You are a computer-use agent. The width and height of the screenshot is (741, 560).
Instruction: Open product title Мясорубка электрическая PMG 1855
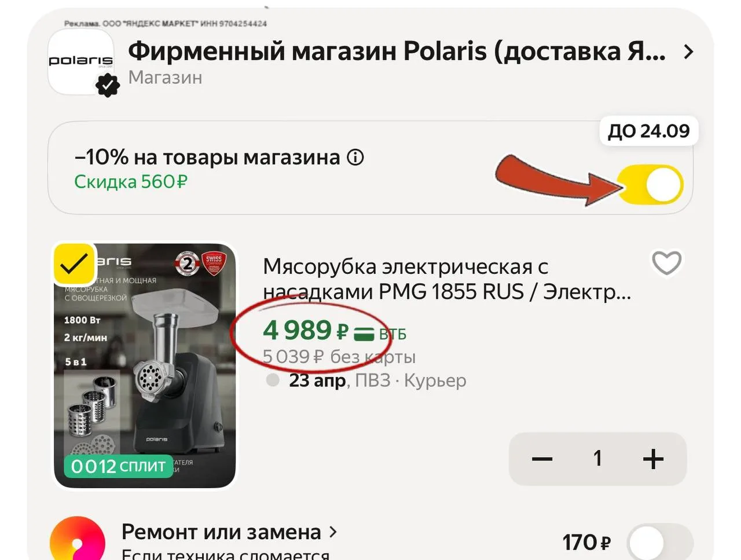click(447, 279)
